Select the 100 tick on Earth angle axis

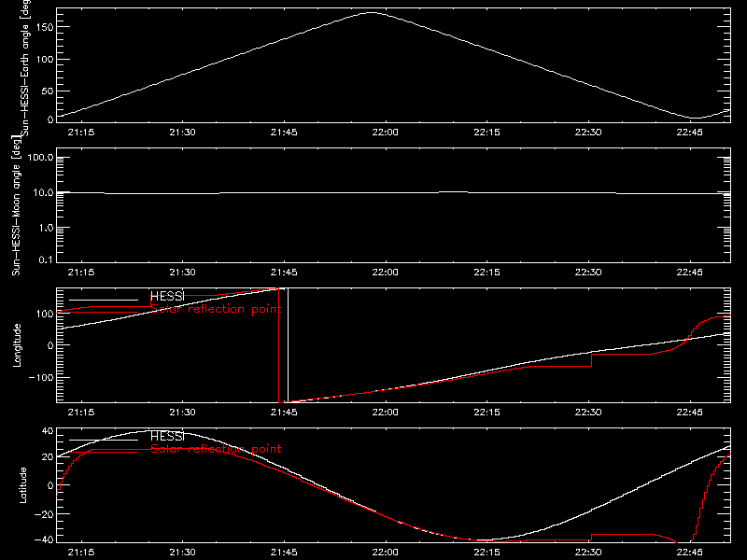coord(44,59)
